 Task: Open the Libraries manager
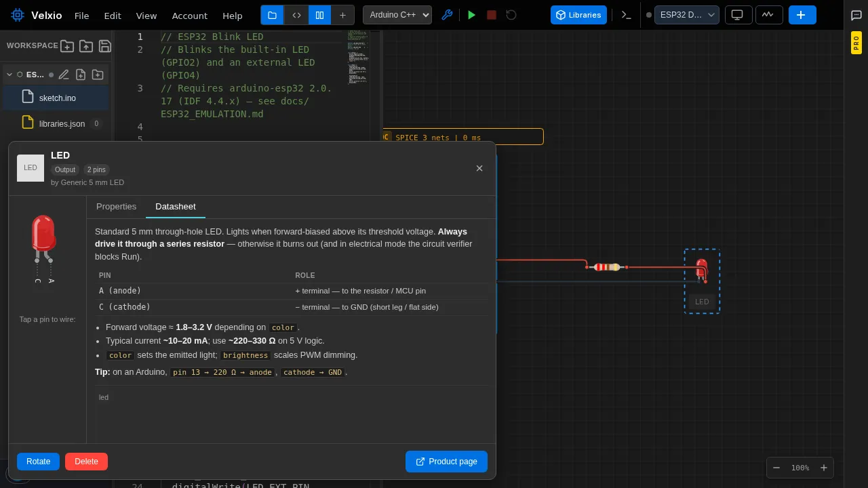(x=578, y=15)
